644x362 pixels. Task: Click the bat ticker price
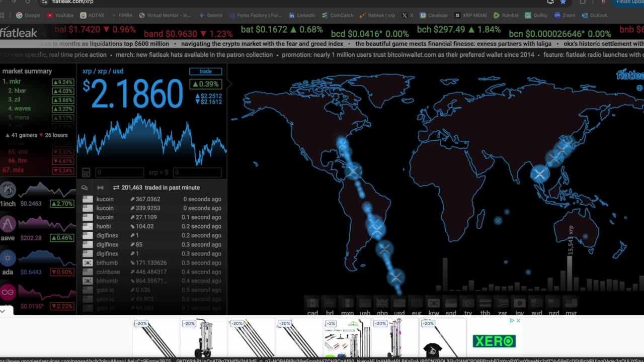[282, 30]
